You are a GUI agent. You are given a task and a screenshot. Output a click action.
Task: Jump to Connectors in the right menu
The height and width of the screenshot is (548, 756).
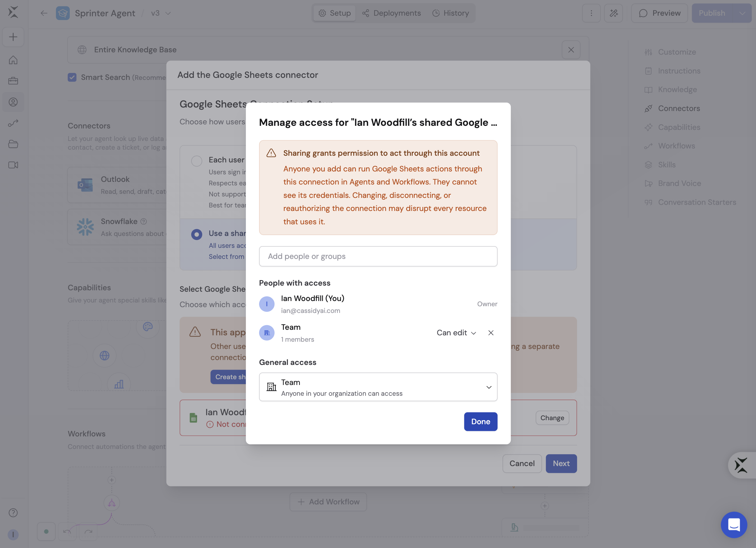[672, 108]
